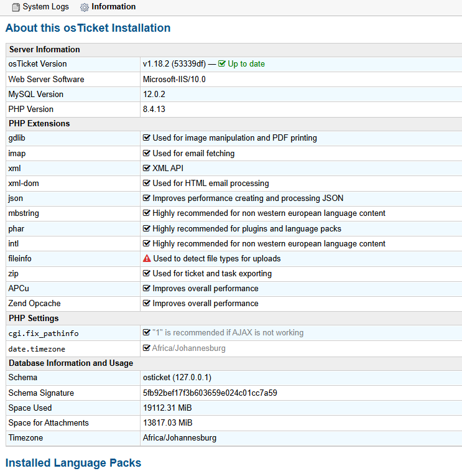Click the gdlib check mark icon
Image resolution: width=462 pixels, height=476 pixels.
tap(147, 138)
